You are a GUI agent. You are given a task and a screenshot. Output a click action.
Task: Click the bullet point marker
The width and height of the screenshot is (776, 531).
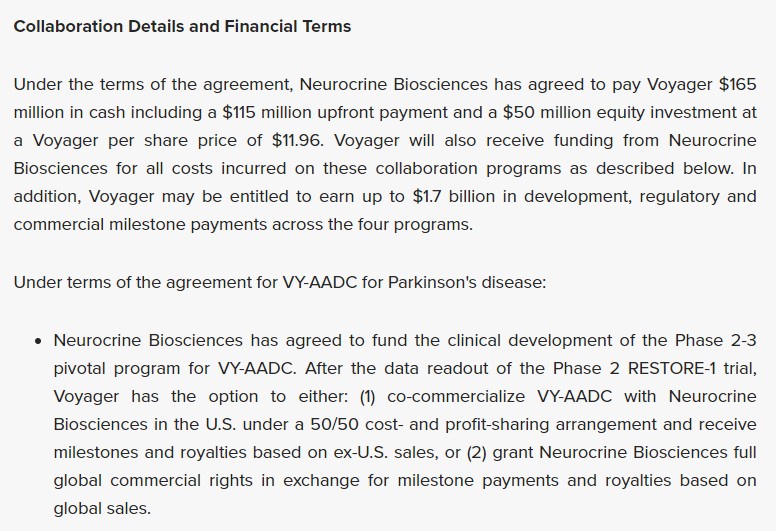pos(37,341)
